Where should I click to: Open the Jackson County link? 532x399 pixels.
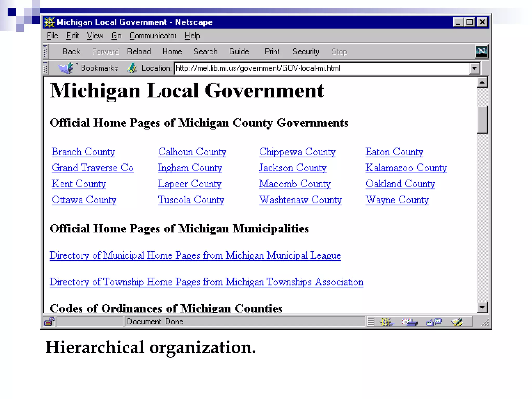coord(293,168)
